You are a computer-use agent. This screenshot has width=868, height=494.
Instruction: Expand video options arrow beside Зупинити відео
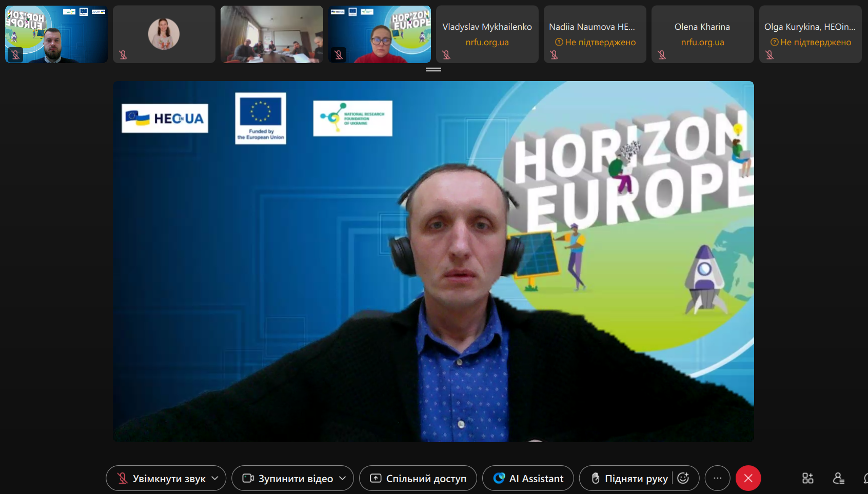pyautogui.click(x=343, y=478)
